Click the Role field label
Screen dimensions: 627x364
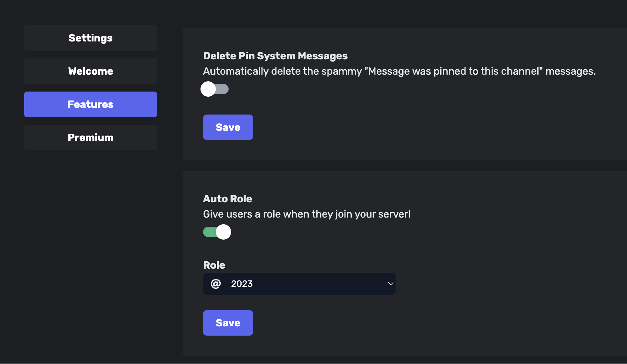pos(214,265)
